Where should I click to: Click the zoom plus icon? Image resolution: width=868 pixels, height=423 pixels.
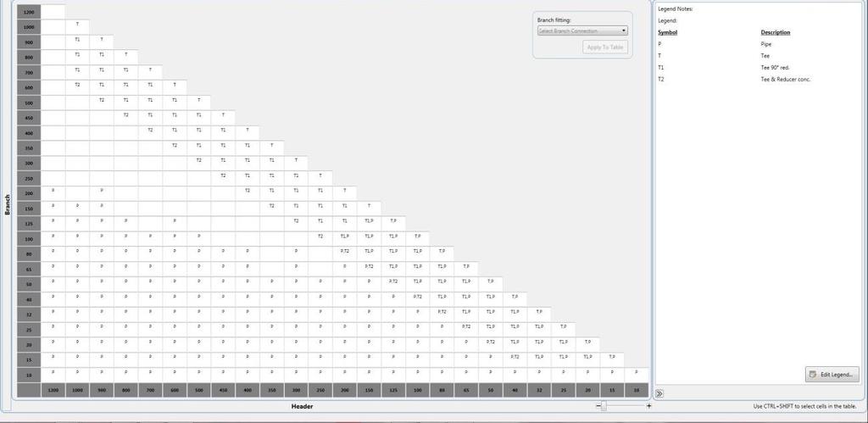648,406
